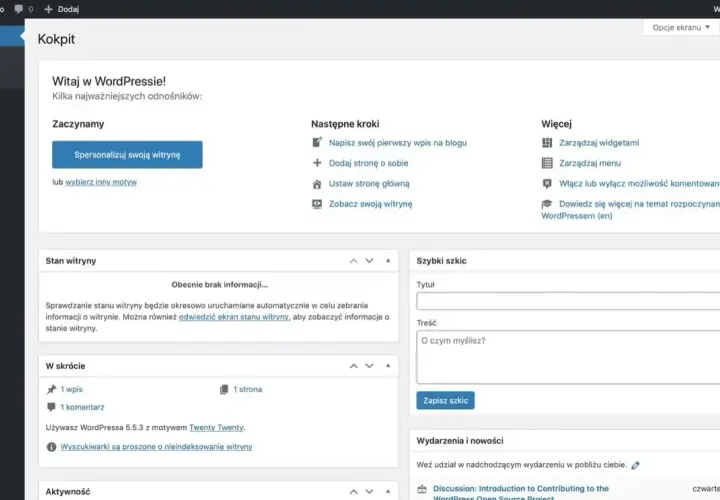Open the 1 strona link

tap(248, 389)
